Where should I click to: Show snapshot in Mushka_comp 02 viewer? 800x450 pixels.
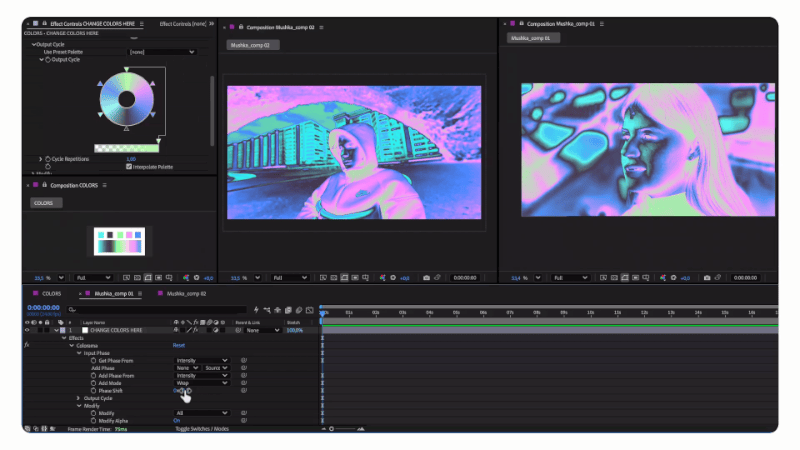tap(437, 278)
